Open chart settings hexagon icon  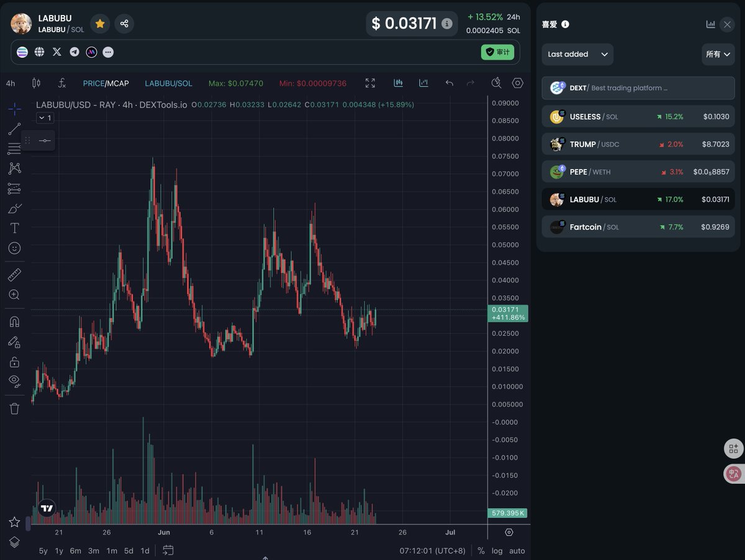coord(518,83)
